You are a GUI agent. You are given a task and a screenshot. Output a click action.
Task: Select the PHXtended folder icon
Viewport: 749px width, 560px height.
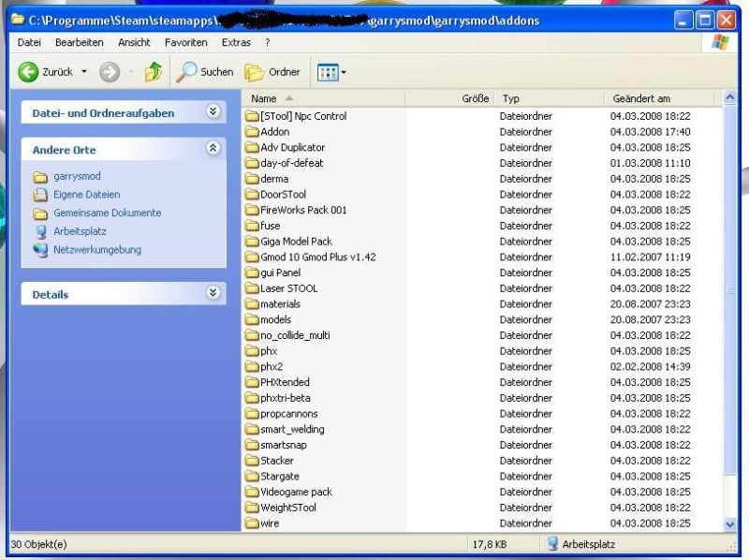click(252, 382)
